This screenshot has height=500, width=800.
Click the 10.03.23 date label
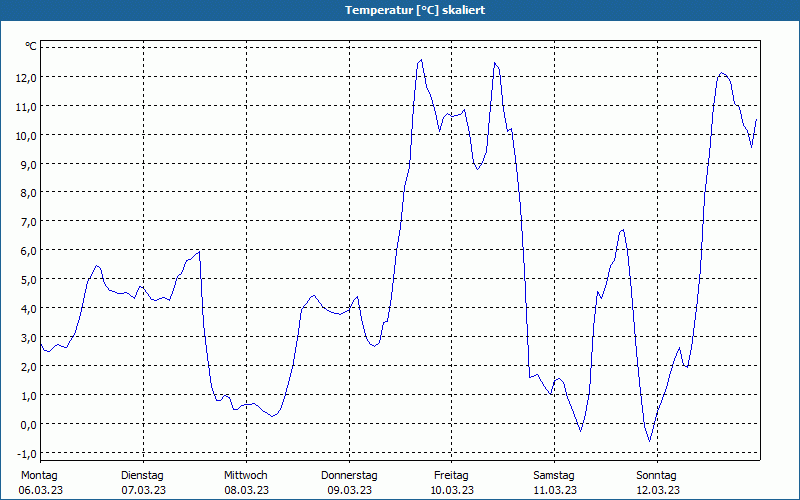point(452,490)
